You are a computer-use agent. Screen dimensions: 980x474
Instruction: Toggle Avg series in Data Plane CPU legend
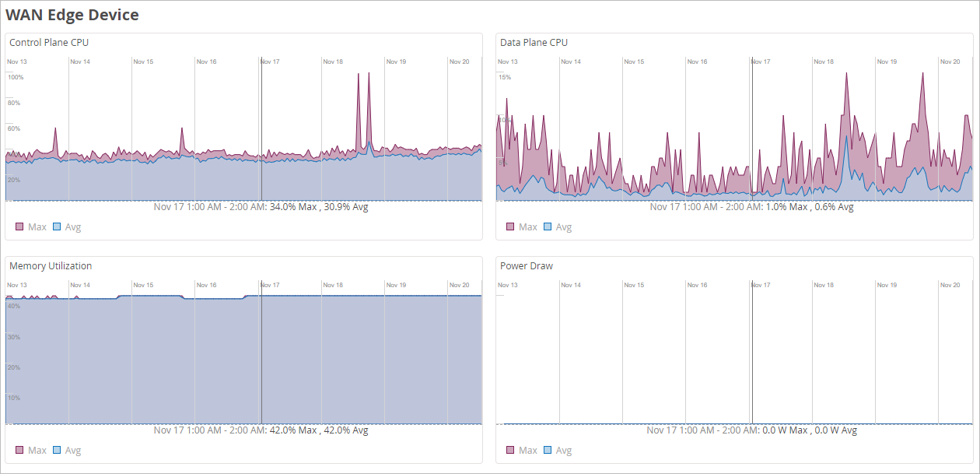[548, 227]
